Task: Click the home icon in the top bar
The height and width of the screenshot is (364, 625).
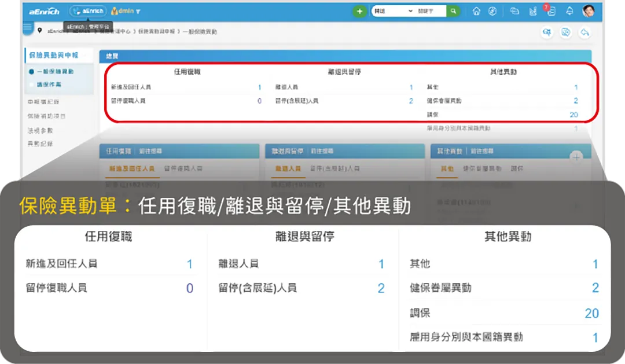Action: point(476,10)
